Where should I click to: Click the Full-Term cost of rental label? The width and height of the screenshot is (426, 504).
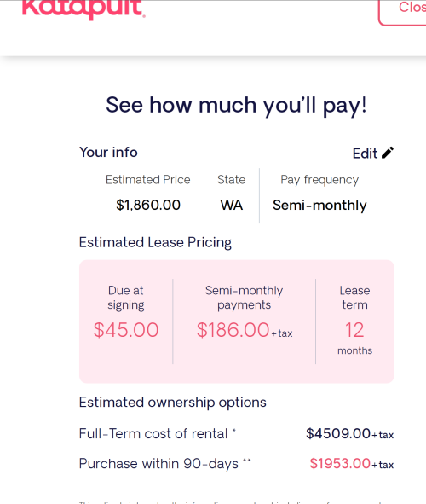click(x=153, y=434)
